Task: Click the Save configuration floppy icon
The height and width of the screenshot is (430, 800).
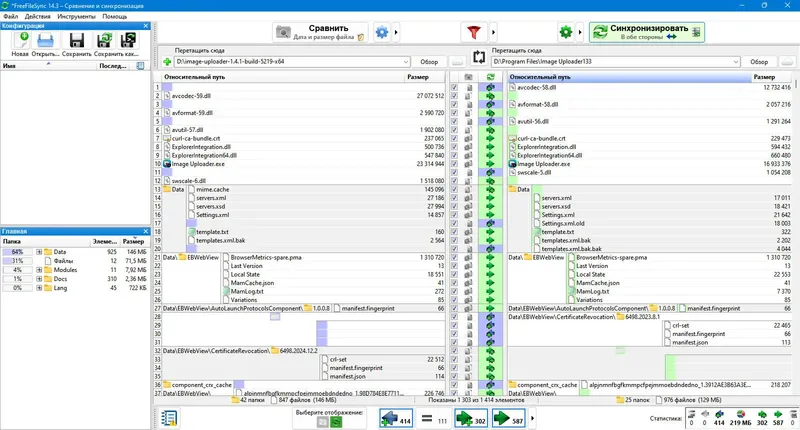Action: (77, 41)
